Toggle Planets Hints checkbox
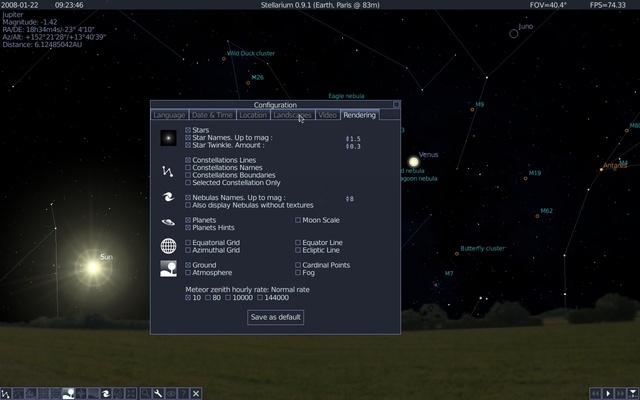 tap(188, 227)
